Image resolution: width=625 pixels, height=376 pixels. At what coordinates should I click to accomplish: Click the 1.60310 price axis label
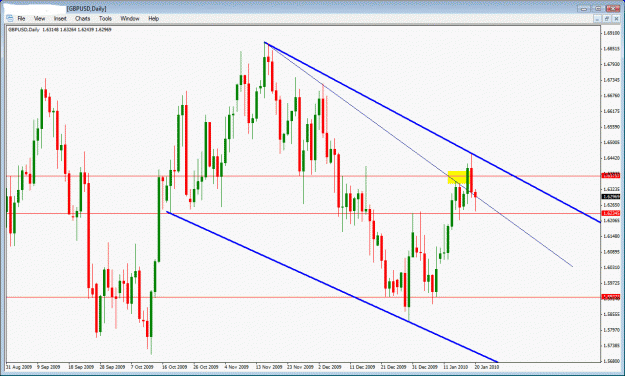click(611, 267)
